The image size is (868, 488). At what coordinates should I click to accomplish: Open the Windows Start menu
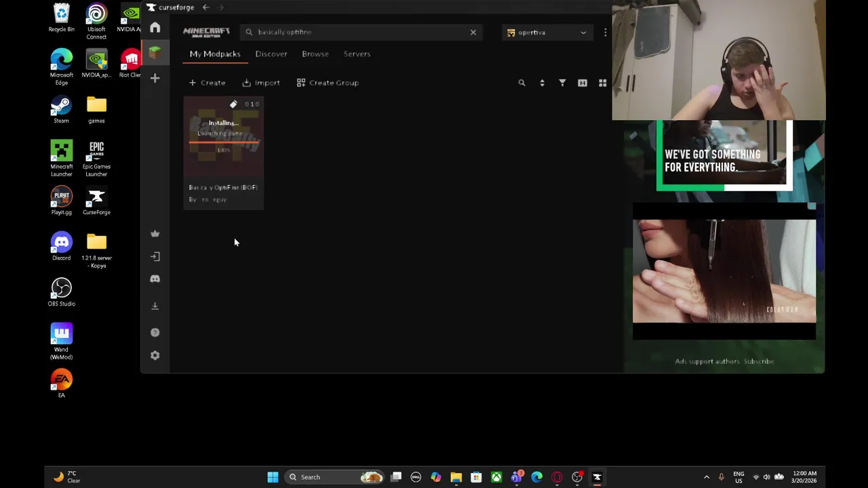point(273,477)
